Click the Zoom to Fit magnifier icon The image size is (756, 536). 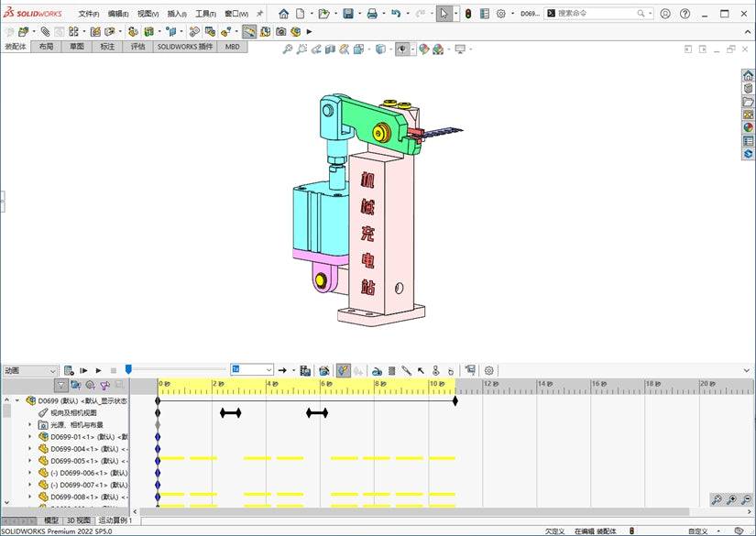click(x=288, y=49)
